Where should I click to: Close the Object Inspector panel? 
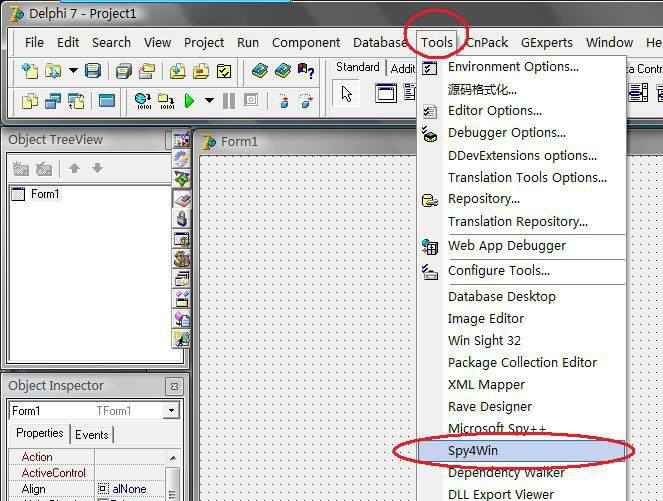[x=174, y=386]
